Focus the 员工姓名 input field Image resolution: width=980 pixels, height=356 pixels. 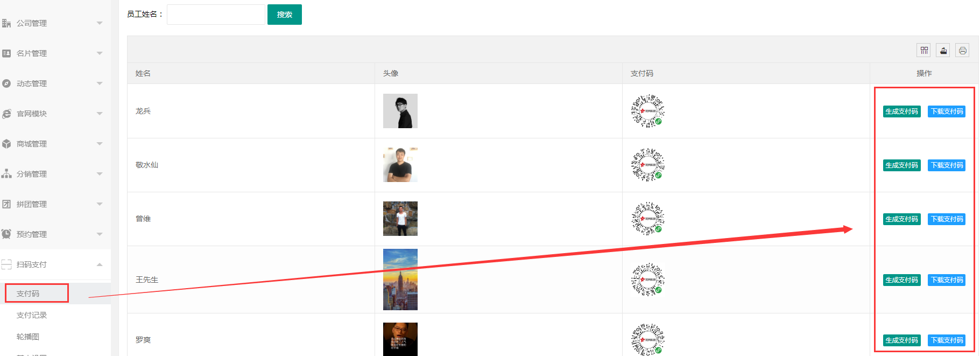tap(216, 15)
